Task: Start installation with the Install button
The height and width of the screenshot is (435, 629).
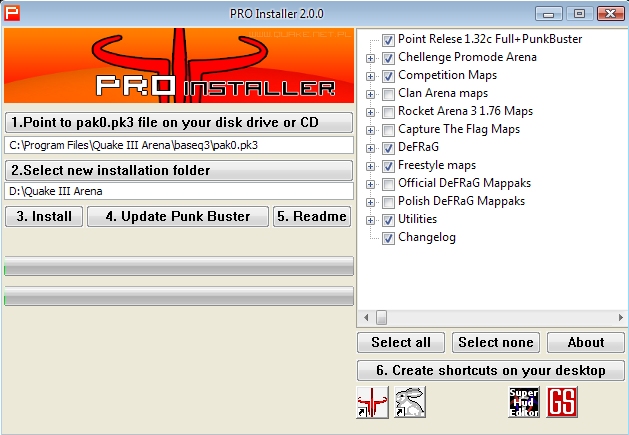Action: click(x=44, y=217)
